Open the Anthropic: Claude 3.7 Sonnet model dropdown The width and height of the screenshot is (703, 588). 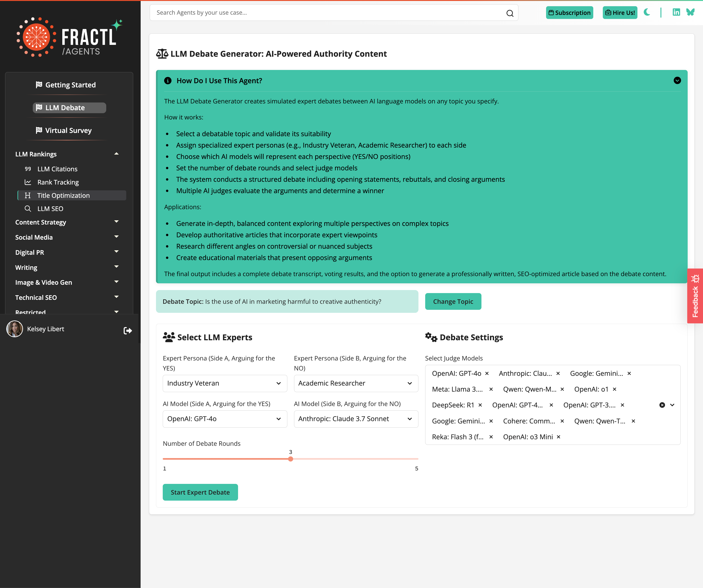pos(355,419)
